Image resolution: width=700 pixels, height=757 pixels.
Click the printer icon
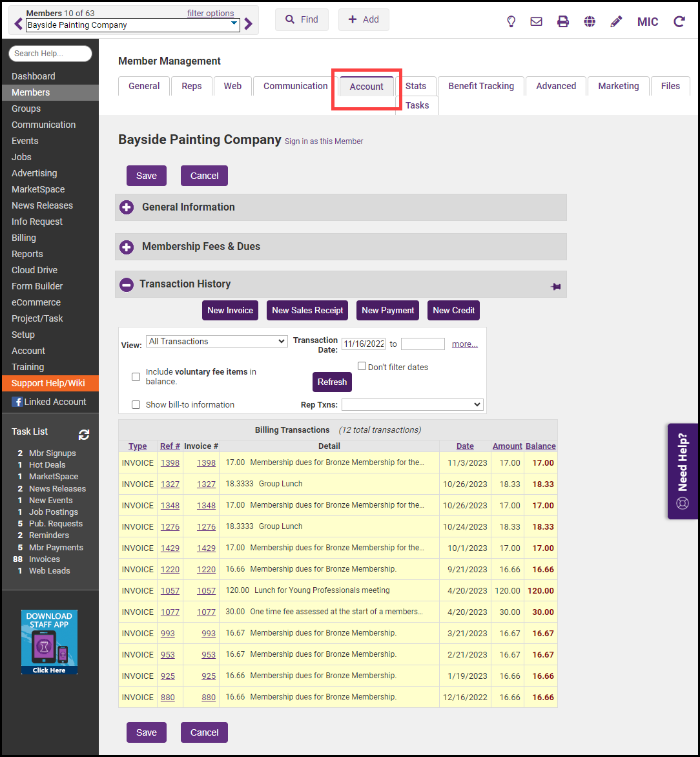(x=563, y=21)
